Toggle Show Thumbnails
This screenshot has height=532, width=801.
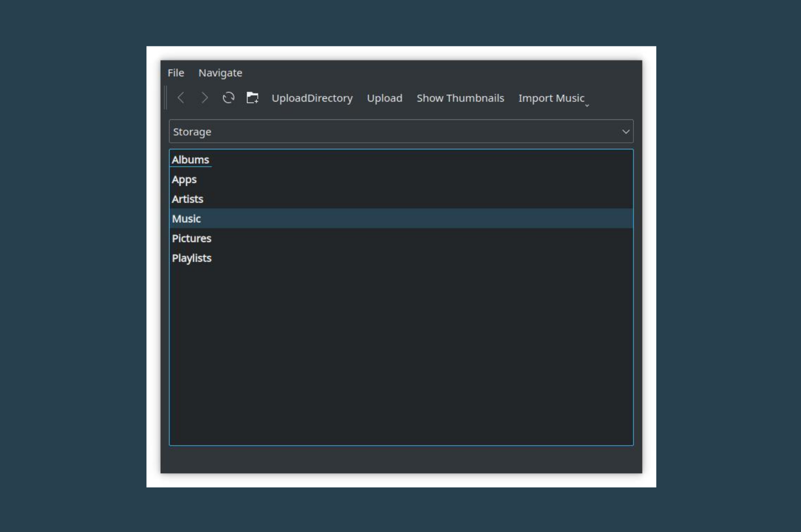coord(461,98)
